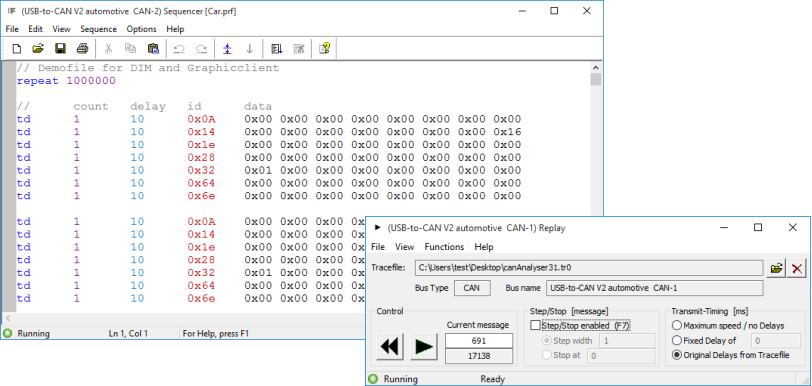Open a sequence file via folder icon
This screenshot has height=386, width=812.
tap(38, 49)
